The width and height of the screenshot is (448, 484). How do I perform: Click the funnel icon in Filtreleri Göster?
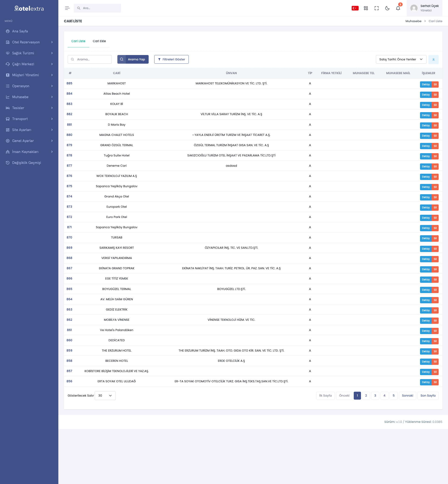point(159,59)
